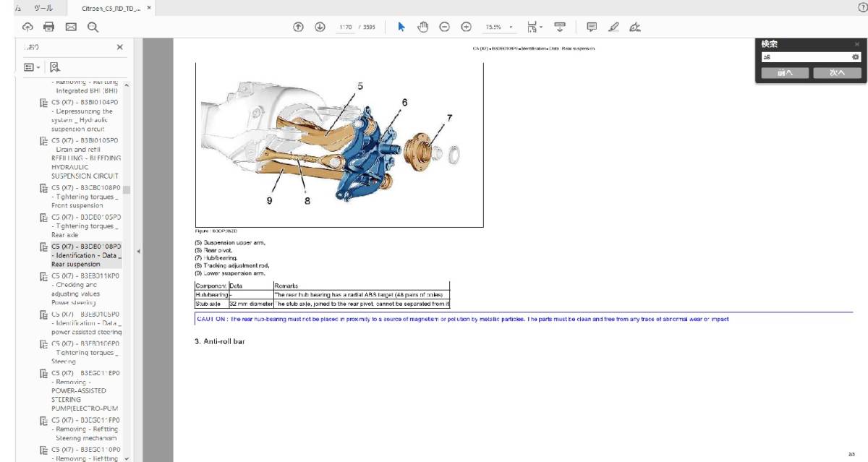The image size is (868, 462).
Task: Click the scrolling mode read icon
Action: (x=560, y=27)
